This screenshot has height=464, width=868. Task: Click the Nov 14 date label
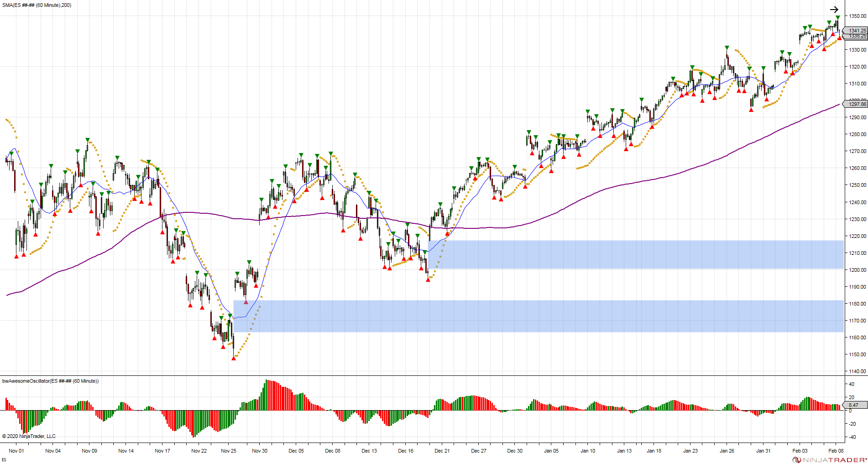[x=126, y=451]
